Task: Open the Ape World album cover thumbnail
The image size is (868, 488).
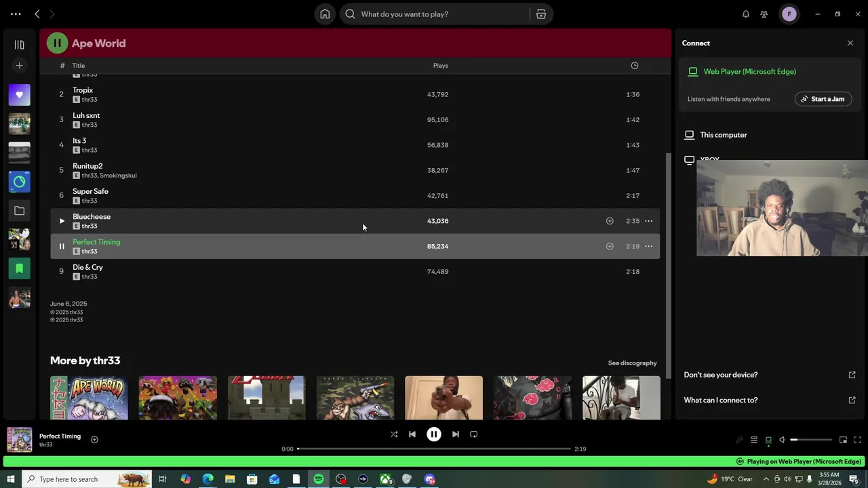Action: [89, 398]
